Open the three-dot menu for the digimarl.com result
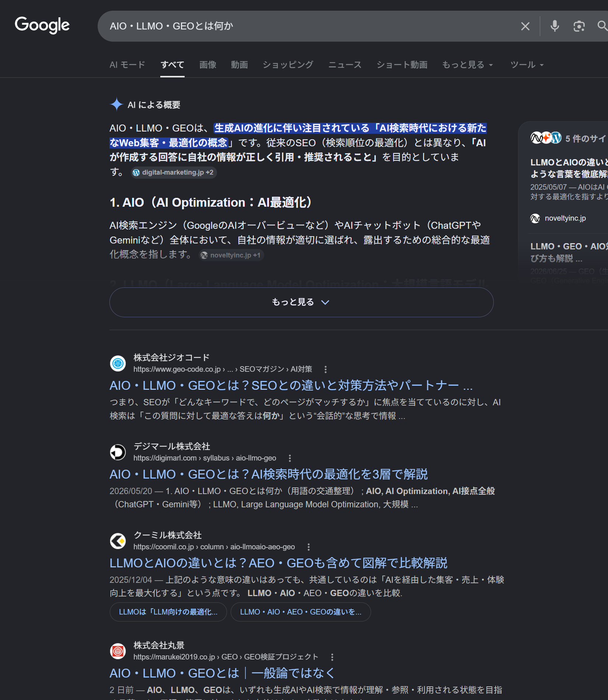 pos(290,458)
